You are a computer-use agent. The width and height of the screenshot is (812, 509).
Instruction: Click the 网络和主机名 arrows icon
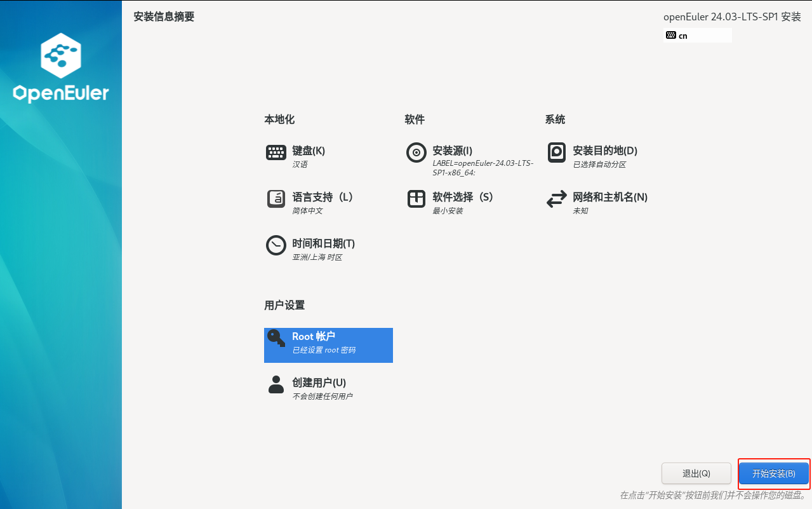pos(557,200)
